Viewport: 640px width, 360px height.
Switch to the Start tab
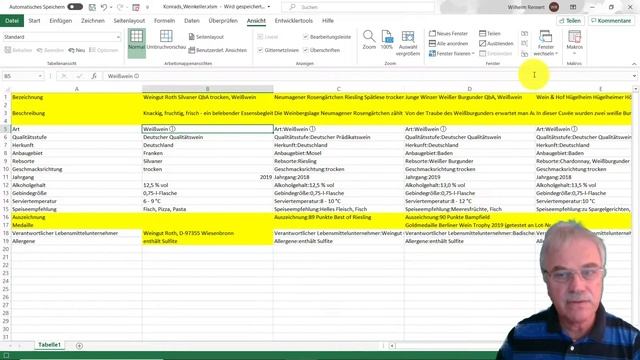point(34,20)
